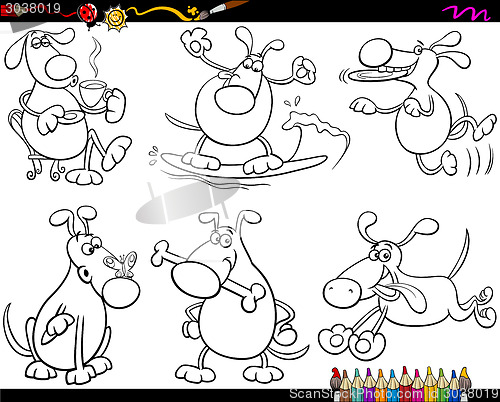The image size is (500, 402).
Task: Click the pink squiggle scribble in the header
Action: point(466,13)
